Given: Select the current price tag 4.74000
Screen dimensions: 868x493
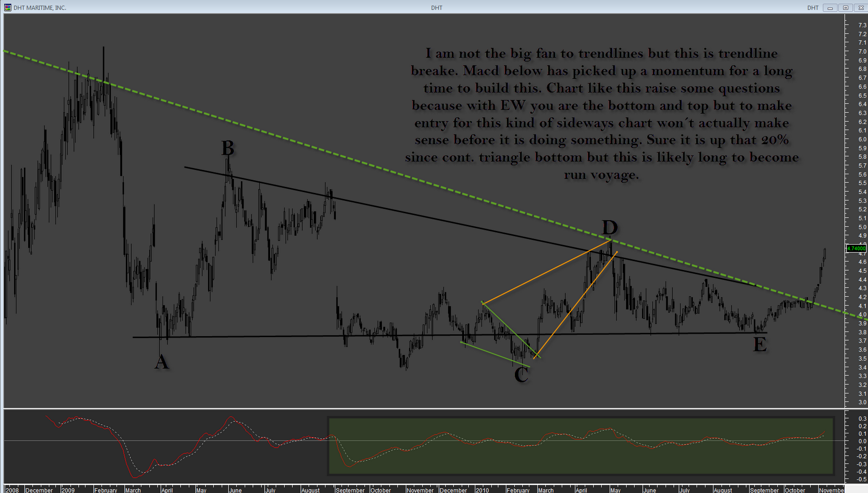Looking at the screenshot, I should 856,248.
